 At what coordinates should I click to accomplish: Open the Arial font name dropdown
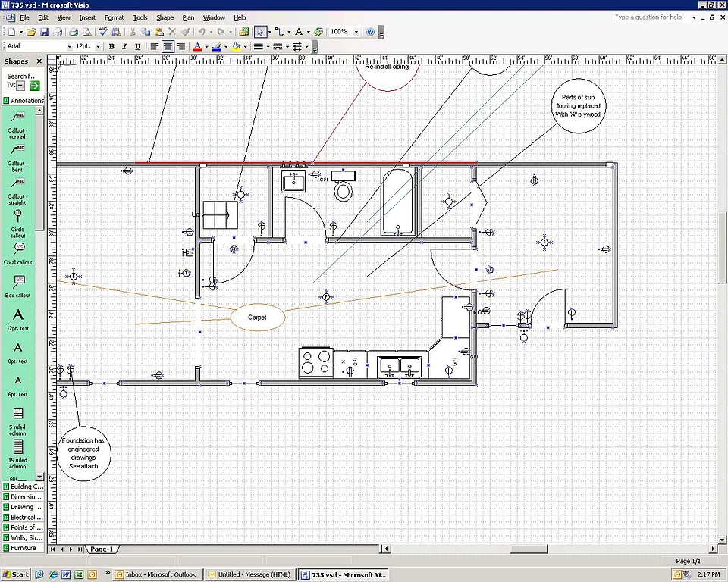69,46
